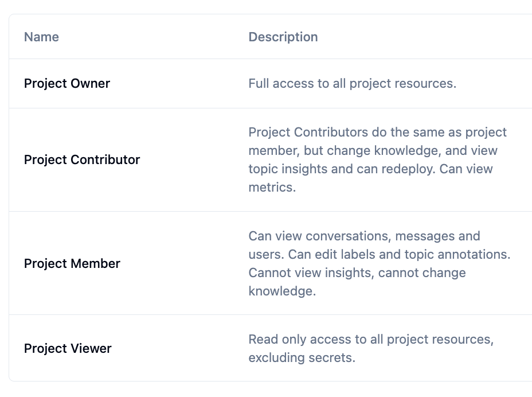The height and width of the screenshot is (397, 532).
Task: Click the Project Viewer table row
Action: pos(266,348)
